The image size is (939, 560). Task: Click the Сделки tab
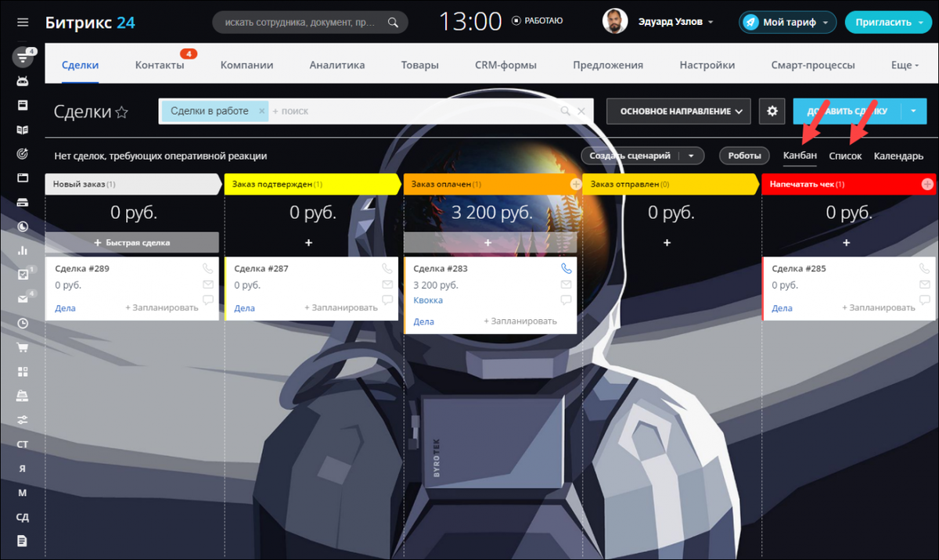point(81,66)
